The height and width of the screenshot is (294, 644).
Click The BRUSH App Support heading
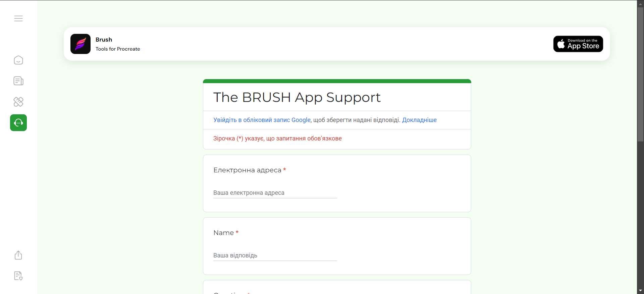pyautogui.click(x=297, y=98)
